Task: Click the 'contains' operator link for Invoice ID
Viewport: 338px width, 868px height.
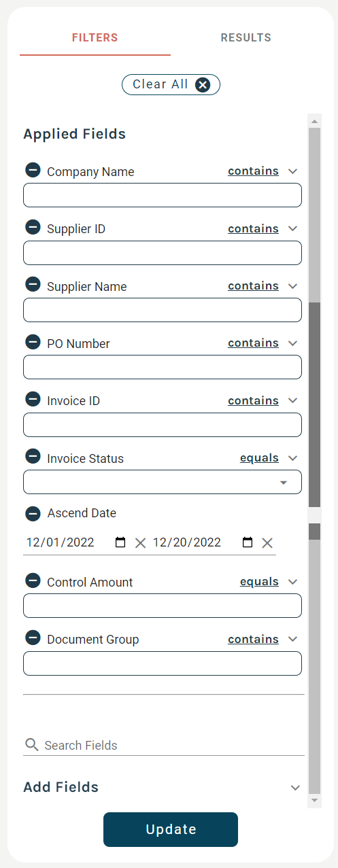Action: pos(253,401)
